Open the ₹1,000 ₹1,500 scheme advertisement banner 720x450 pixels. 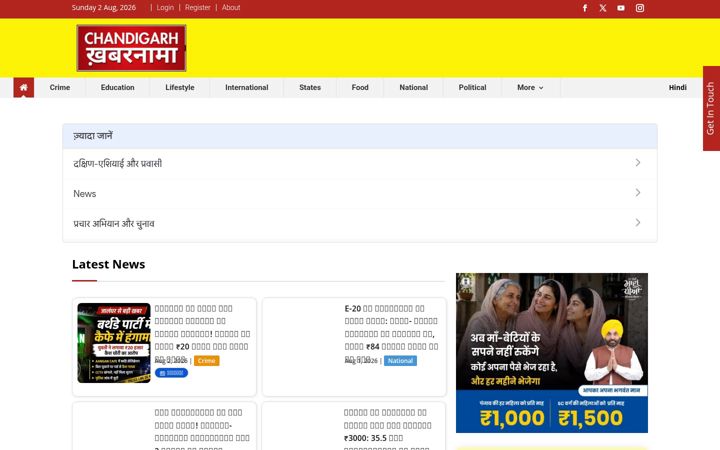551,353
